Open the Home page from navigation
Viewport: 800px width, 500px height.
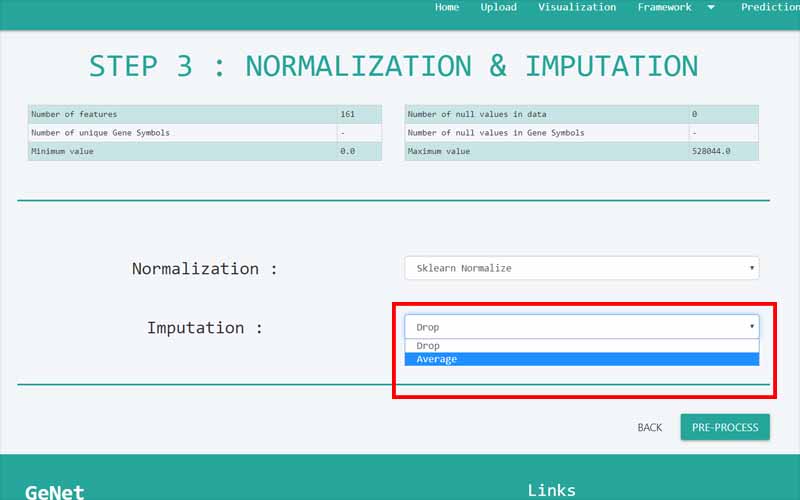click(x=447, y=7)
